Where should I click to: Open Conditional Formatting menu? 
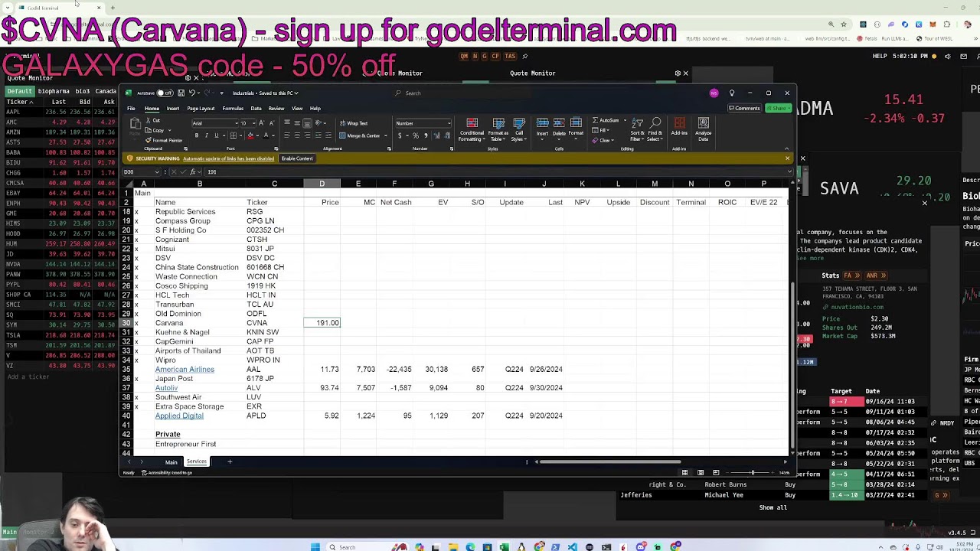(472, 129)
